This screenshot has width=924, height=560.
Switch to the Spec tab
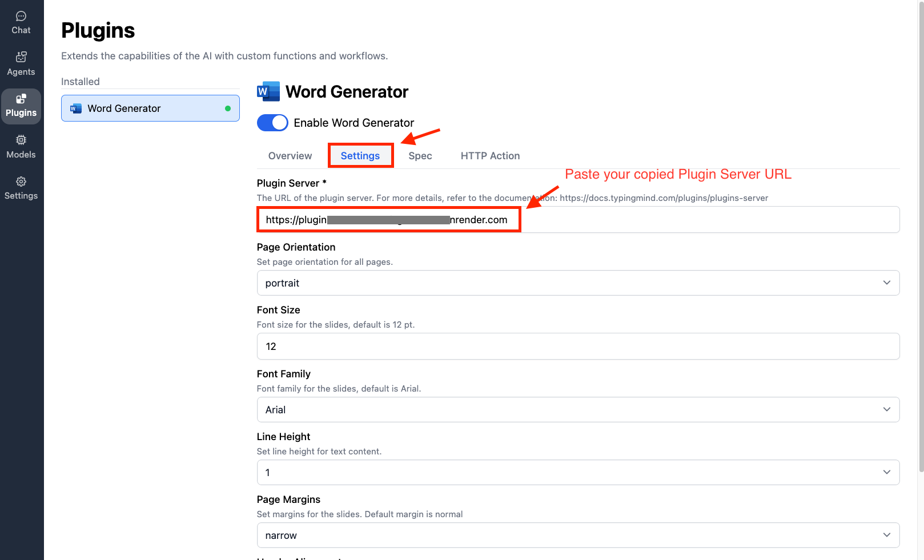click(x=420, y=156)
